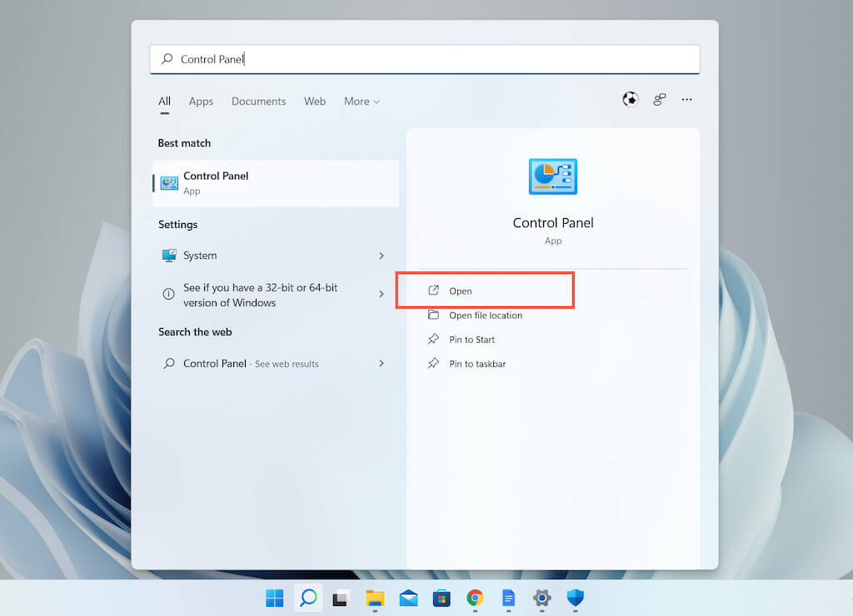The width and height of the screenshot is (853, 616).
Task: Switch to the Documents tab
Action: pos(258,101)
